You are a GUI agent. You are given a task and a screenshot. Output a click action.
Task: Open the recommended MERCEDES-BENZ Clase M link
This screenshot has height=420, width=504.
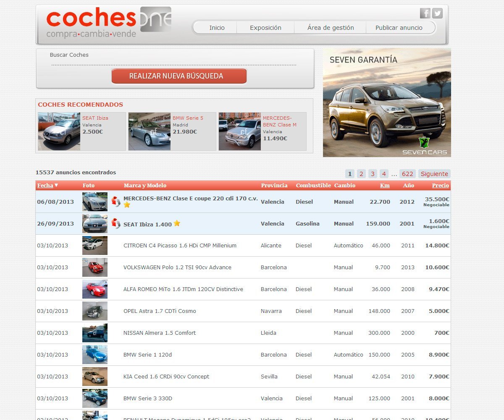[x=280, y=121]
